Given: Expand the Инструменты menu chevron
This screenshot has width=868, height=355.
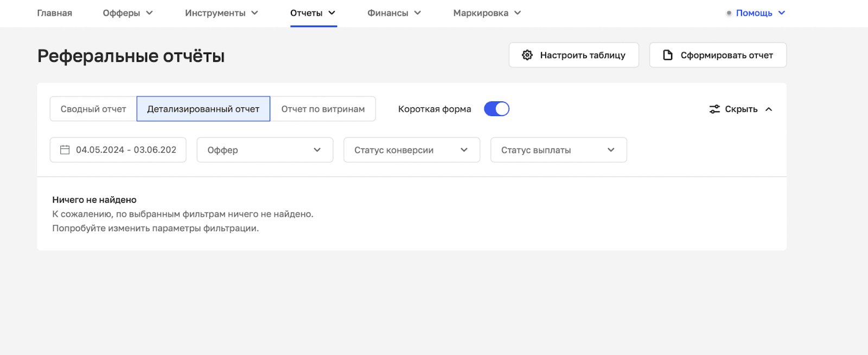Looking at the screenshot, I should point(254,13).
